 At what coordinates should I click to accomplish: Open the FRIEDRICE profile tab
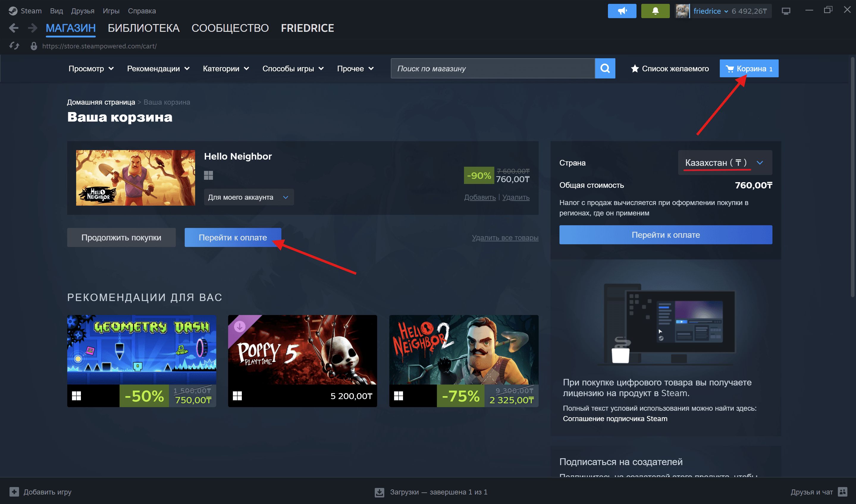coord(307,28)
